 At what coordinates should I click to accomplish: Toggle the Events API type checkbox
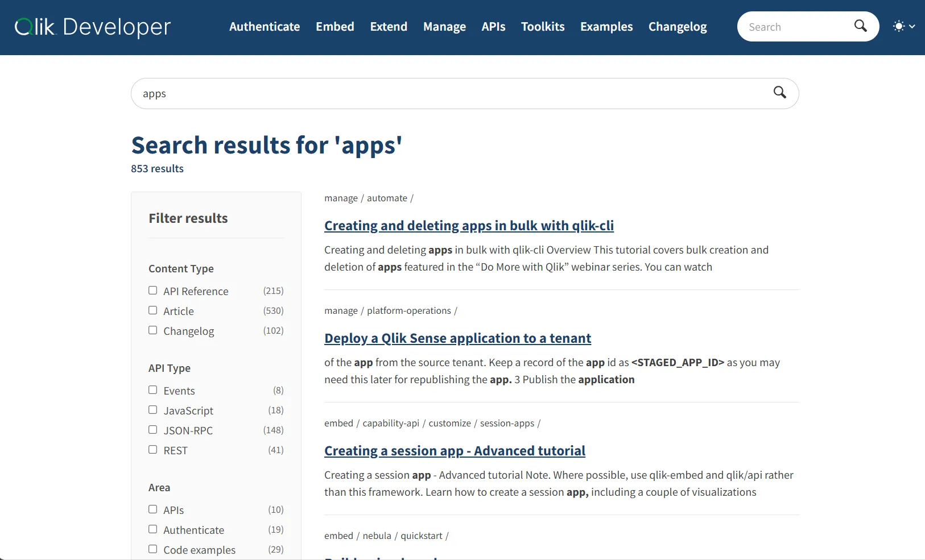click(152, 389)
